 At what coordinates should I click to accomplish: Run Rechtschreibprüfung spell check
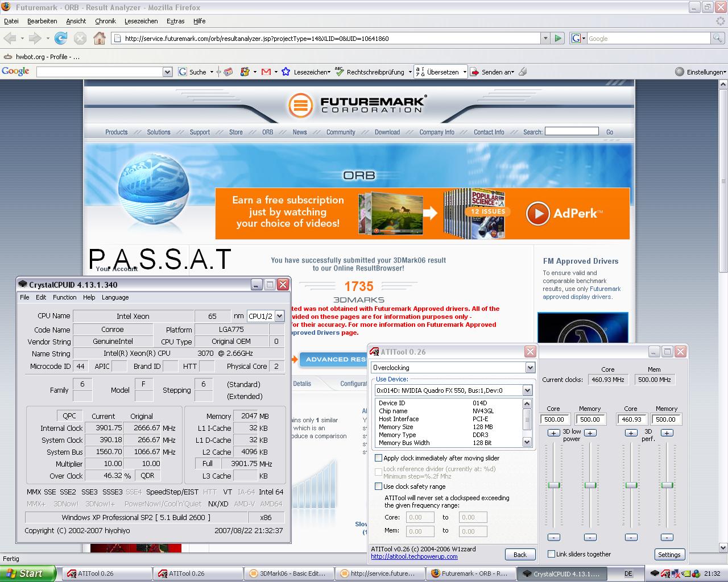coord(370,72)
